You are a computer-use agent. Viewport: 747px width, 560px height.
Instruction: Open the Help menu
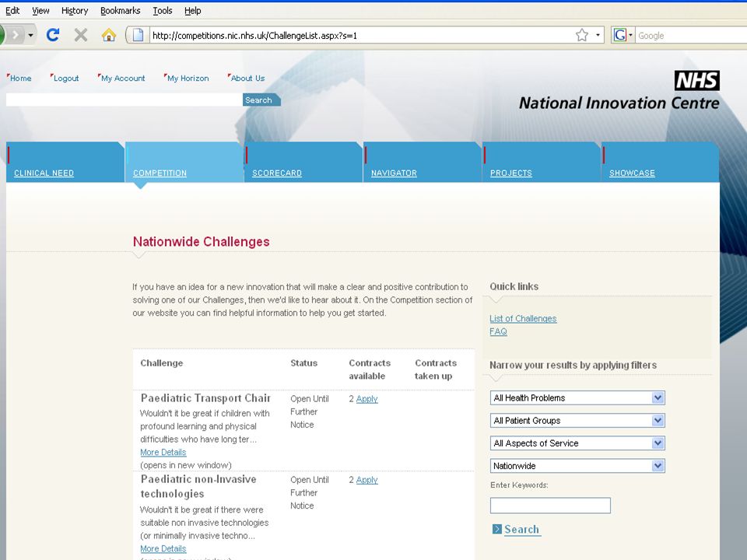pos(192,10)
